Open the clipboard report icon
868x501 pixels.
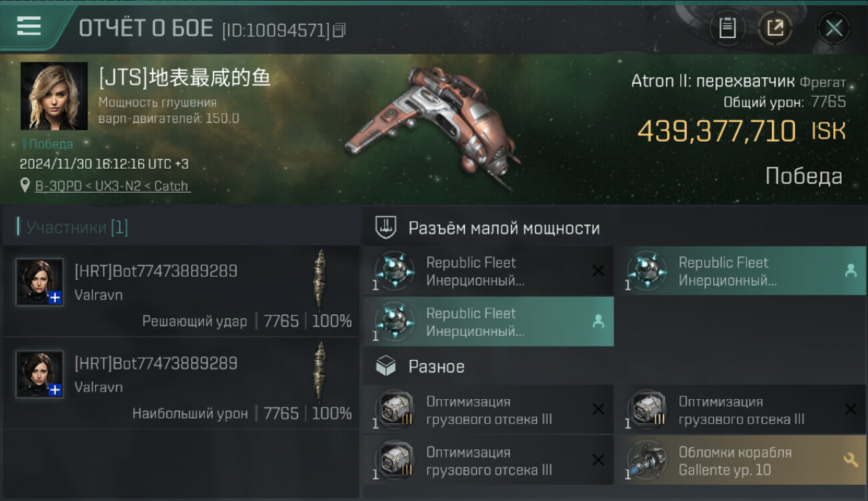click(727, 28)
